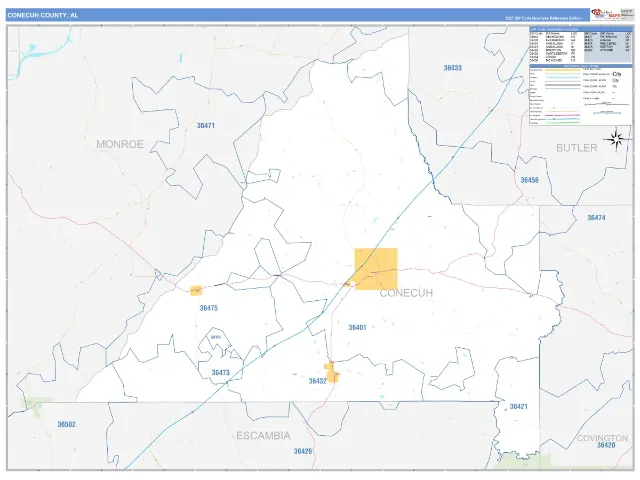Screen dimensions: 640x480
Task: Click the compass rose icon
Action: point(616,140)
